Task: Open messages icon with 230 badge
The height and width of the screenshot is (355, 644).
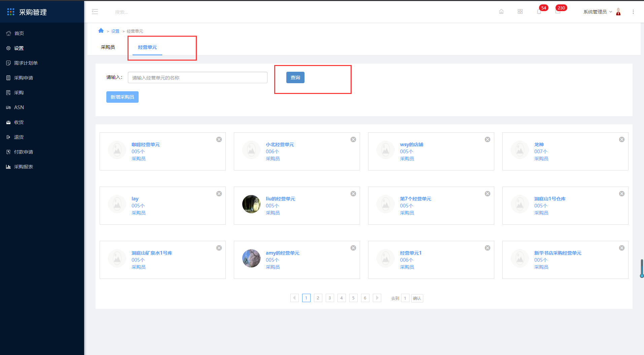Action: (x=558, y=12)
